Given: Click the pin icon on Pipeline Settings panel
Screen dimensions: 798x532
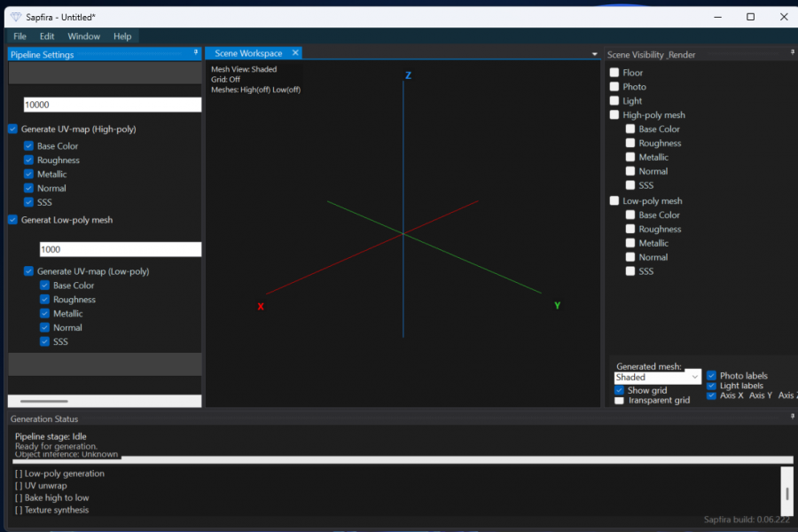Looking at the screenshot, I should click(x=196, y=52).
